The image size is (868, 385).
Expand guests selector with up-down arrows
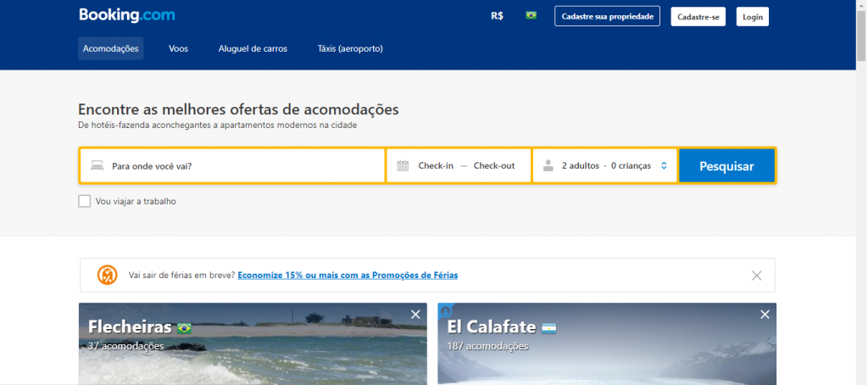pos(664,165)
